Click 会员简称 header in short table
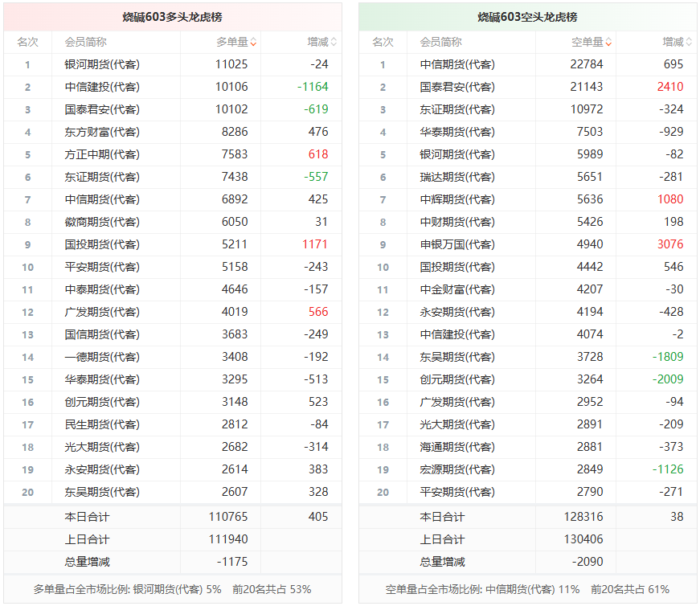The image size is (700, 606). click(440, 43)
